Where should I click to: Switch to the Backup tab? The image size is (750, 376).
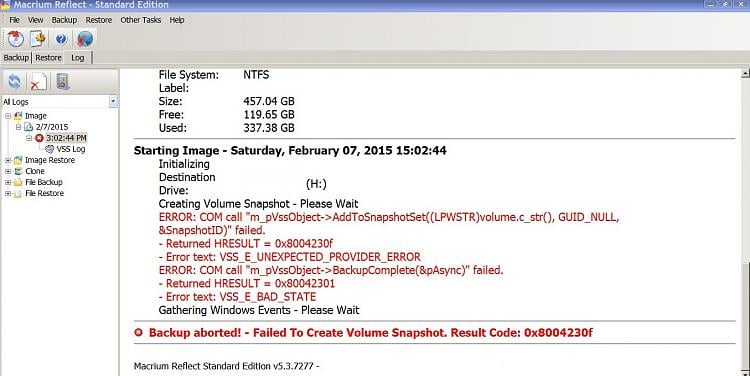click(16, 57)
